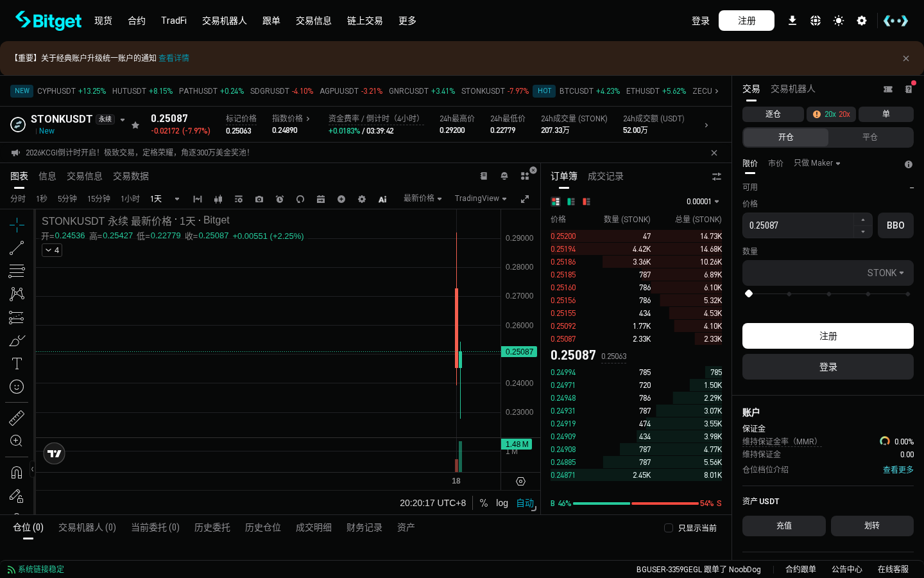Open trade help guide question icon
Viewport: 924px width, 578px height.
coord(909,89)
